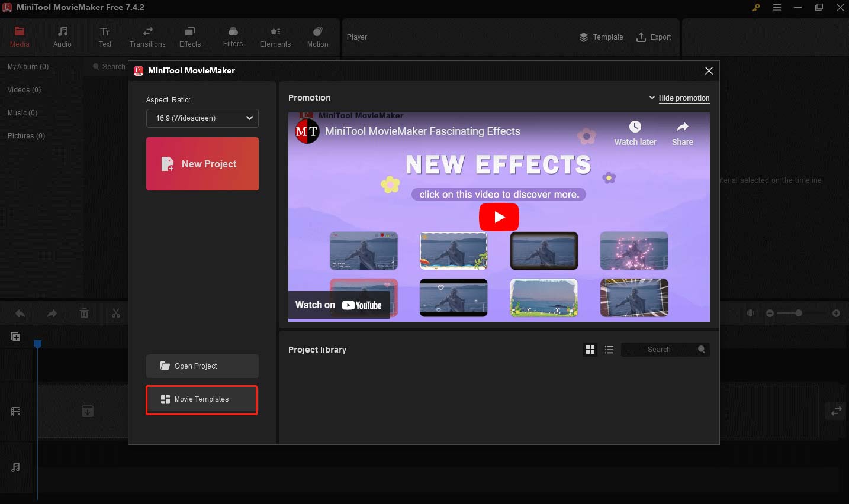Click Watch later on the video
This screenshot has height=504, width=849.
(635, 134)
